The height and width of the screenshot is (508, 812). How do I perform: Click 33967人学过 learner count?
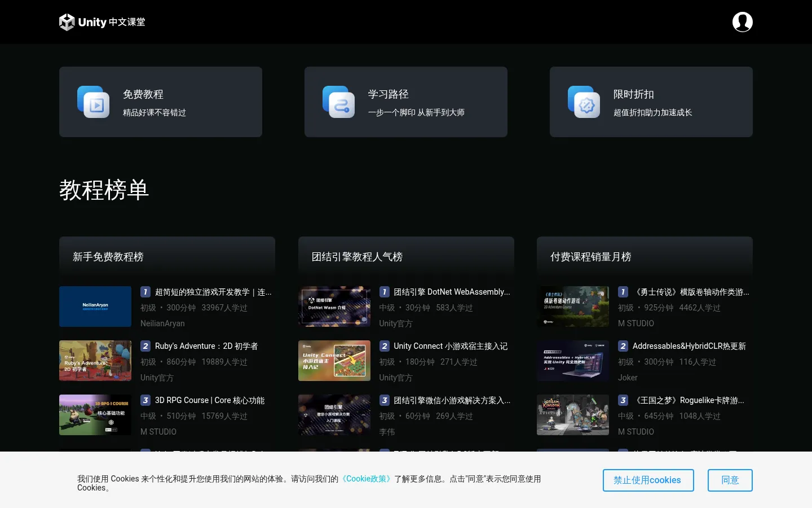click(x=224, y=308)
